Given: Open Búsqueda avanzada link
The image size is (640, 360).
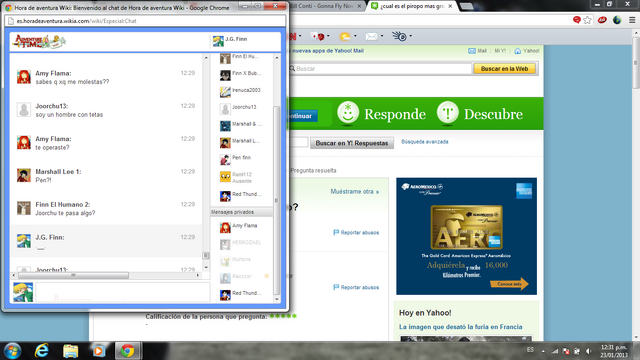Looking at the screenshot, I should click(x=425, y=142).
